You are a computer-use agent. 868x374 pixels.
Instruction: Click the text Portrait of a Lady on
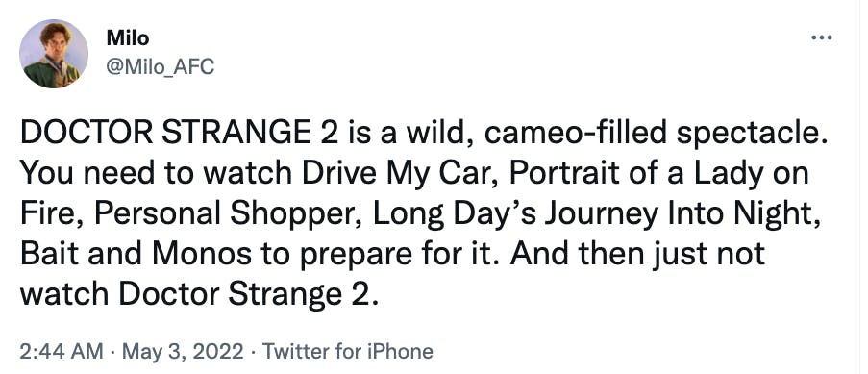pyautogui.click(x=658, y=175)
